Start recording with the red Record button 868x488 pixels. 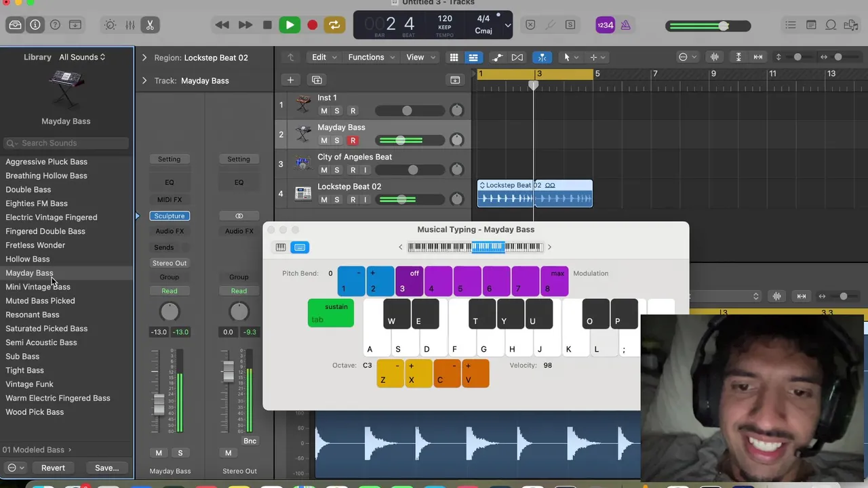pos(312,25)
